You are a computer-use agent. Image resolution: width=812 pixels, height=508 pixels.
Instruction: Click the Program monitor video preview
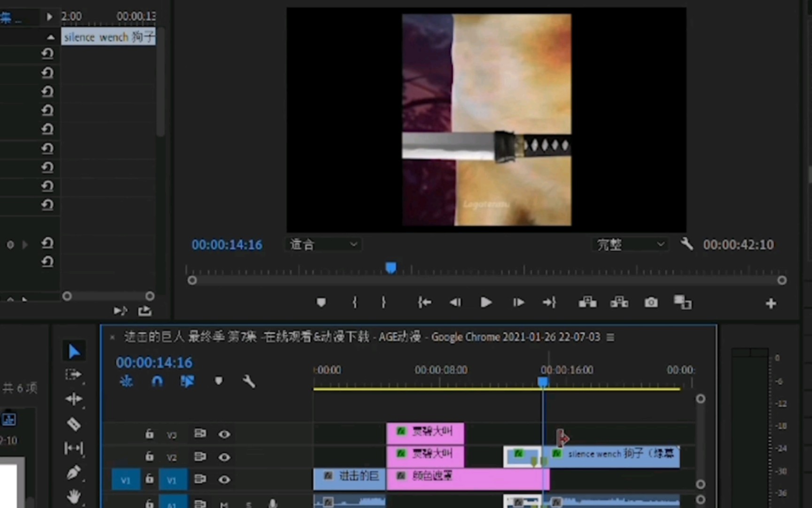click(486, 119)
